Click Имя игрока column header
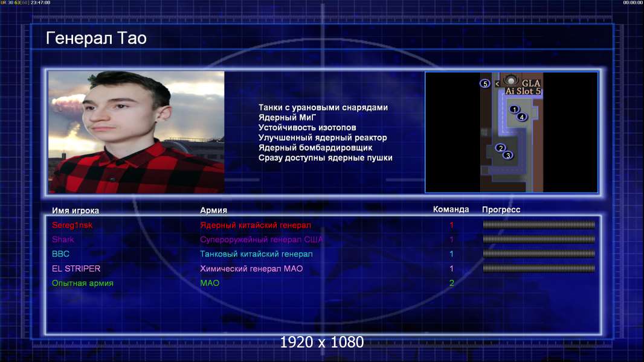 coord(75,211)
